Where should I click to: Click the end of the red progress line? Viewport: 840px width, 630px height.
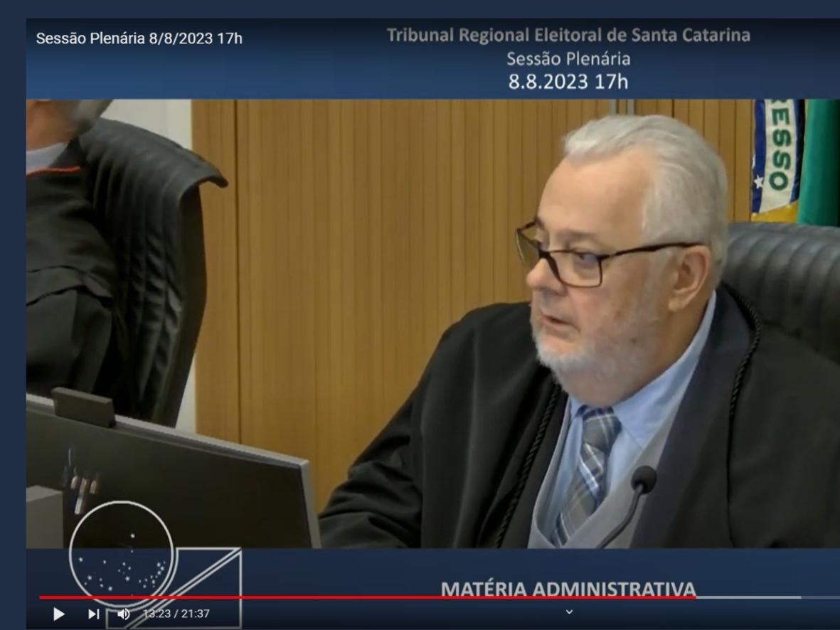(695, 597)
